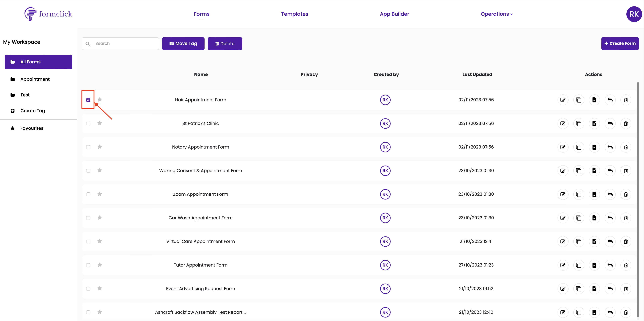Click the formclick logo
The width and height of the screenshot is (644, 321).
pyautogui.click(x=48, y=14)
